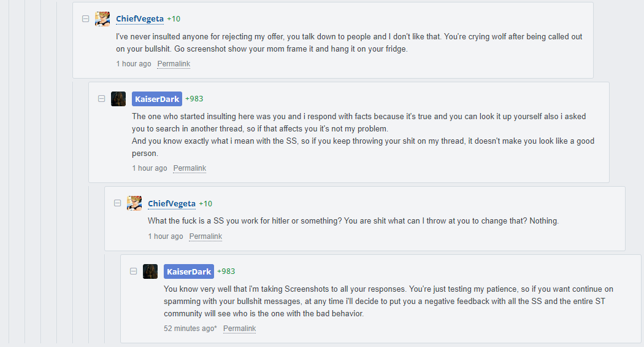Open Permalink of KaiserDark's 52 minutes ago comment
Image resolution: width=644 pixels, height=347 pixels.
coord(239,329)
